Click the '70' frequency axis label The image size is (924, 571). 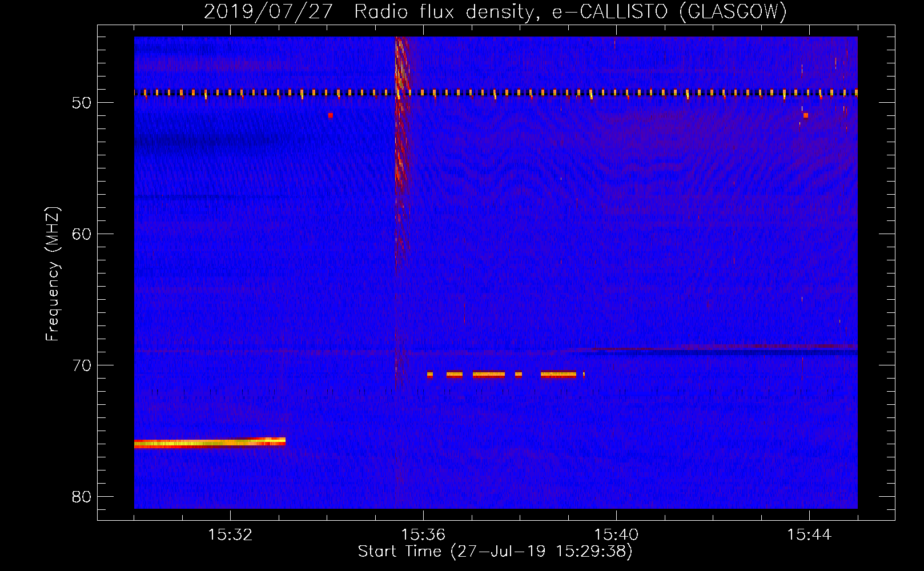[82, 365]
